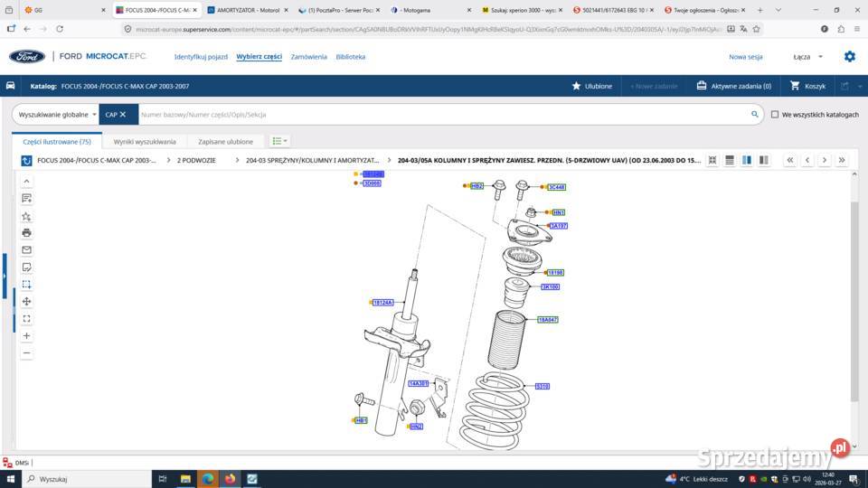The image size is (868, 488).
Task: Click the 'Nowa sesja' link
Action: click(745, 56)
